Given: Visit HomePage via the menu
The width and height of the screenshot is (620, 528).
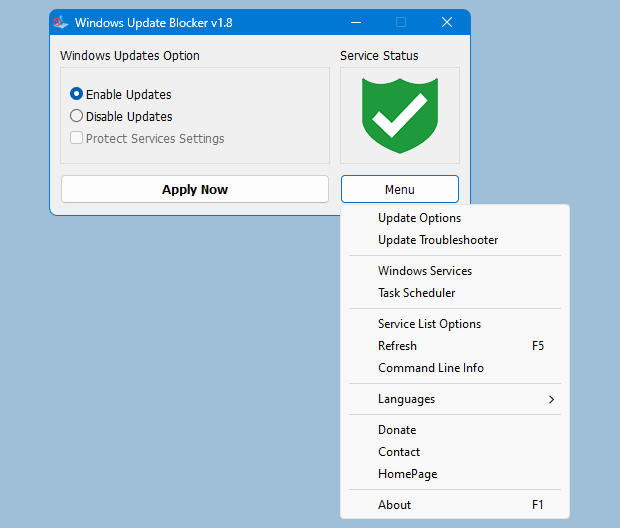Looking at the screenshot, I should point(407,474).
